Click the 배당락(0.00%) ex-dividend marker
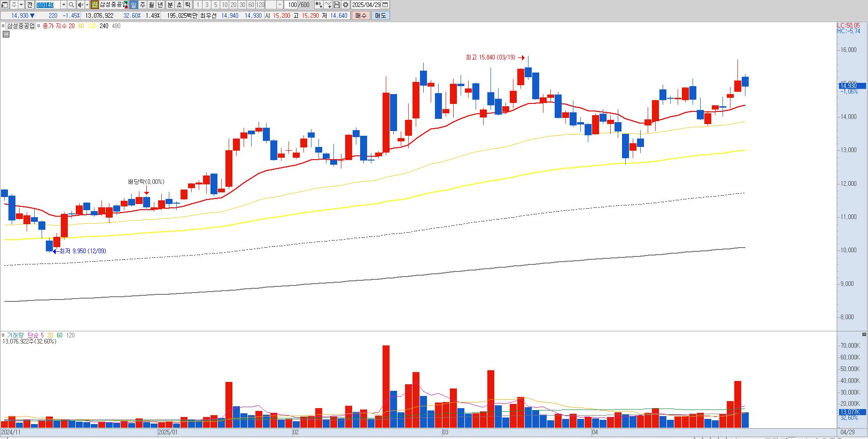Viewport: 868px width, 439px height. click(x=146, y=182)
